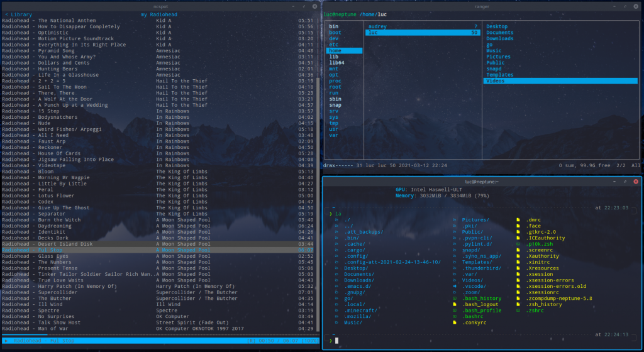Click .config-att-2021-02-24-13-46-10/ in terminal listing
644x352 pixels.
click(x=392, y=262)
